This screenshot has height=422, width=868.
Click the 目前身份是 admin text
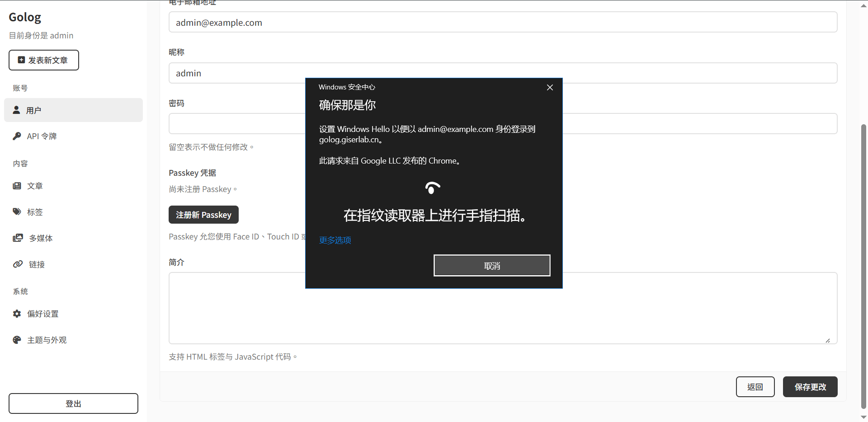[41, 35]
